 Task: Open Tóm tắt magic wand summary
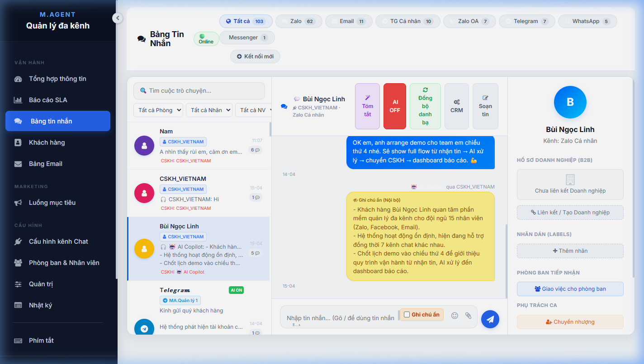368,106
